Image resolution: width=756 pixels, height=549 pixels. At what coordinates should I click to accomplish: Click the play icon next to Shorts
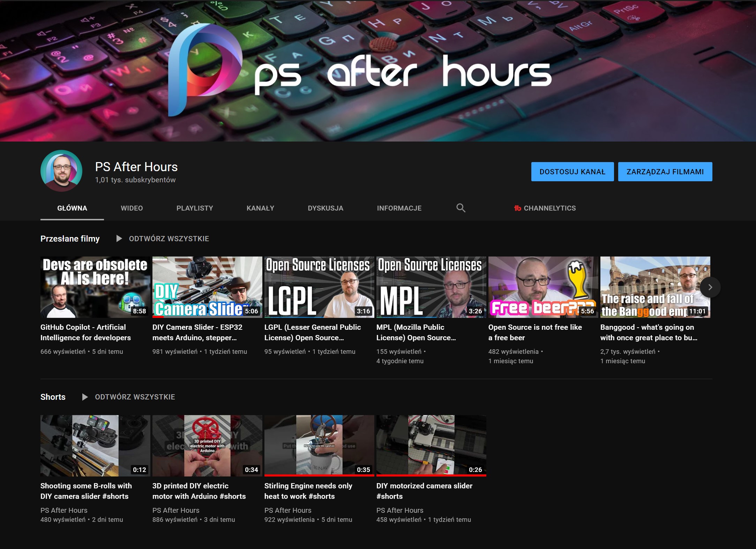pos(84,397)
